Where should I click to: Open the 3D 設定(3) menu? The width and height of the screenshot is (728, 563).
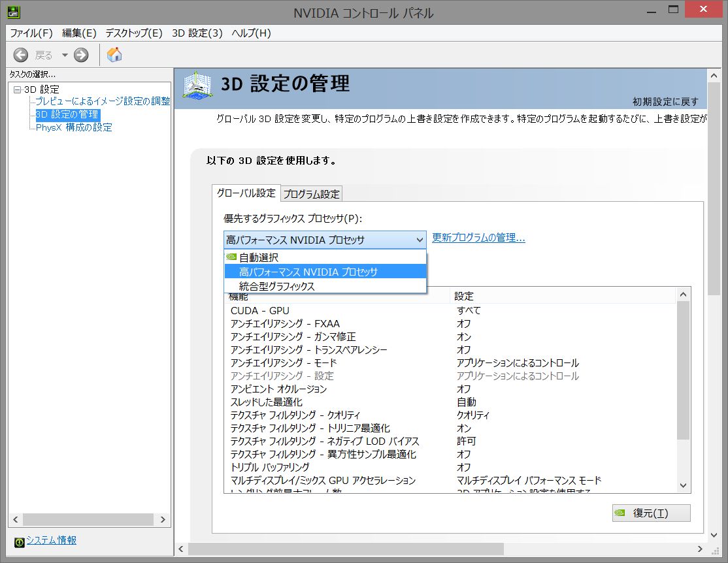pos(197,33)
